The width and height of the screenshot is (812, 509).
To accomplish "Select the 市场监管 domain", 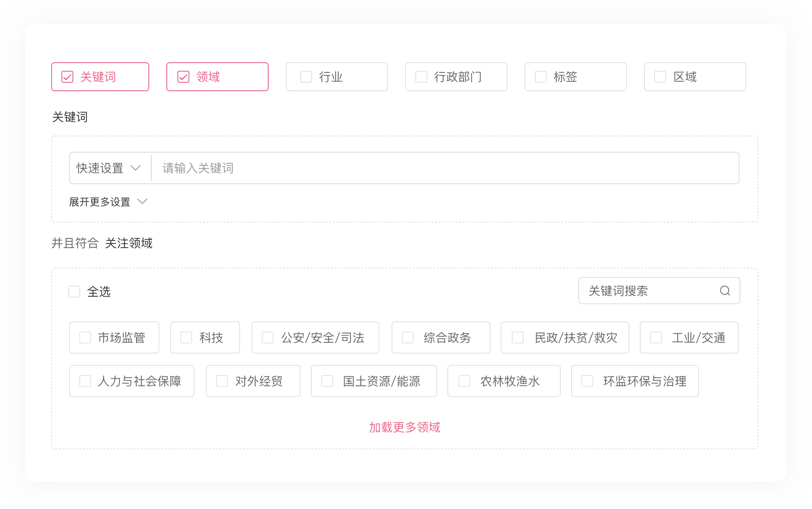I will coord(85,338).
